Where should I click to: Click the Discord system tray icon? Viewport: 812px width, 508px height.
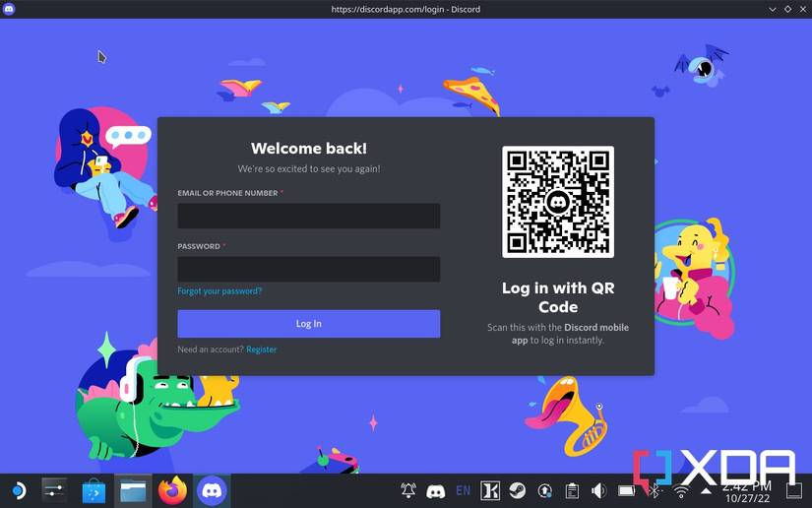pos(435,491)
